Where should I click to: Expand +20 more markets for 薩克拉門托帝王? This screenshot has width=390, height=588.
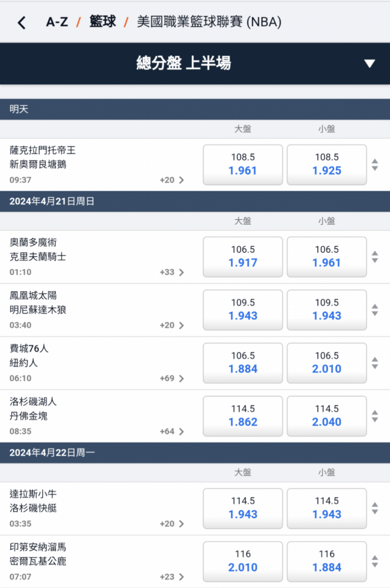click(x=172, y=180)
